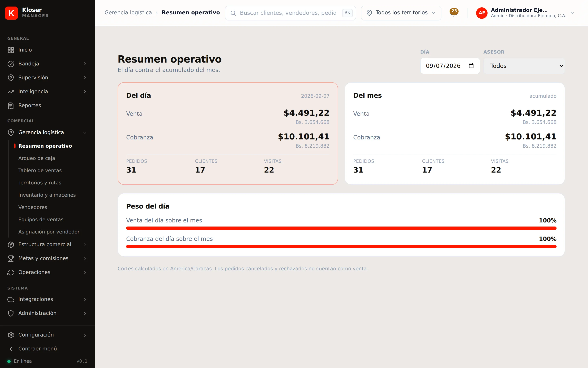588x368 pixels.
Task: Expand the Bandeja submenu chevron
Action: pyautogui.click(x=85, y=64)
